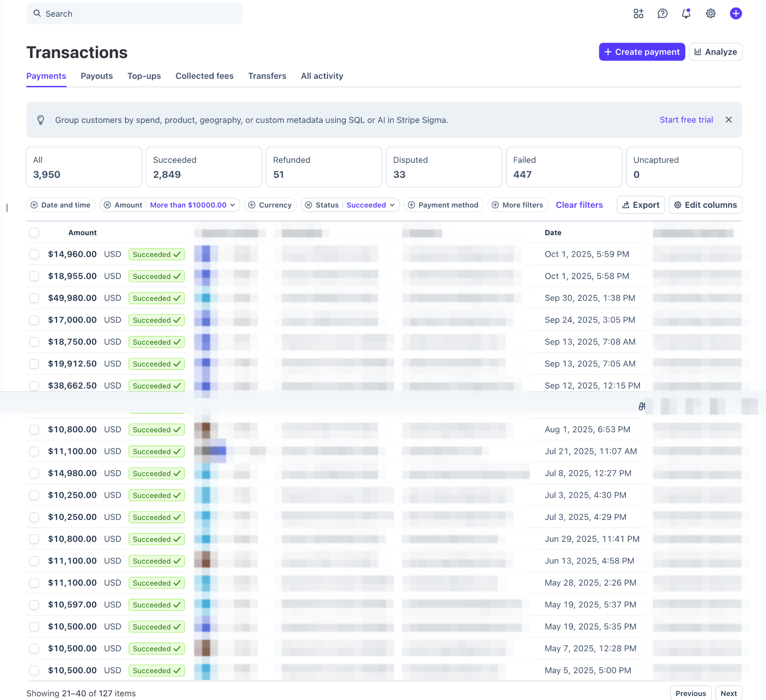Select the Failed 447 status card
Image resolution: width=766 pixels, height=700 pixels.
(564, 167)
